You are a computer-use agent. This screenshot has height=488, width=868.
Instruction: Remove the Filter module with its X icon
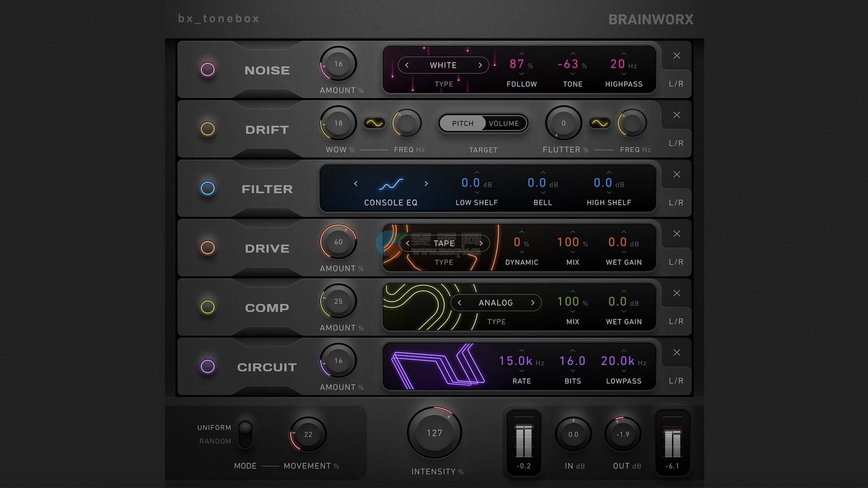[x=676, y=174]
